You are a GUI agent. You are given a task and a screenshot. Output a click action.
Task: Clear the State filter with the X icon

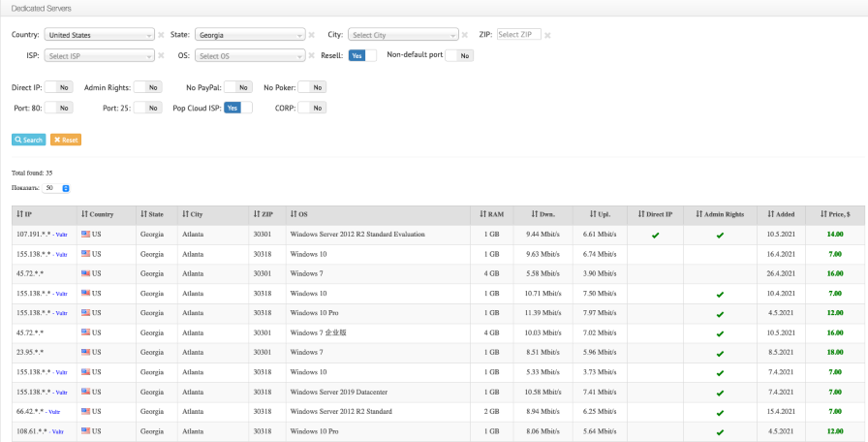[x=313, y=35]
